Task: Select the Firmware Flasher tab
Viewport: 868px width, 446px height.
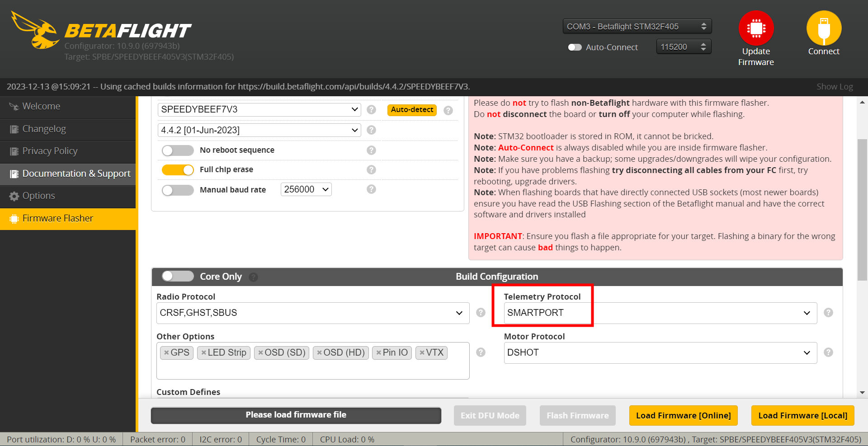Action: (68, 219)
